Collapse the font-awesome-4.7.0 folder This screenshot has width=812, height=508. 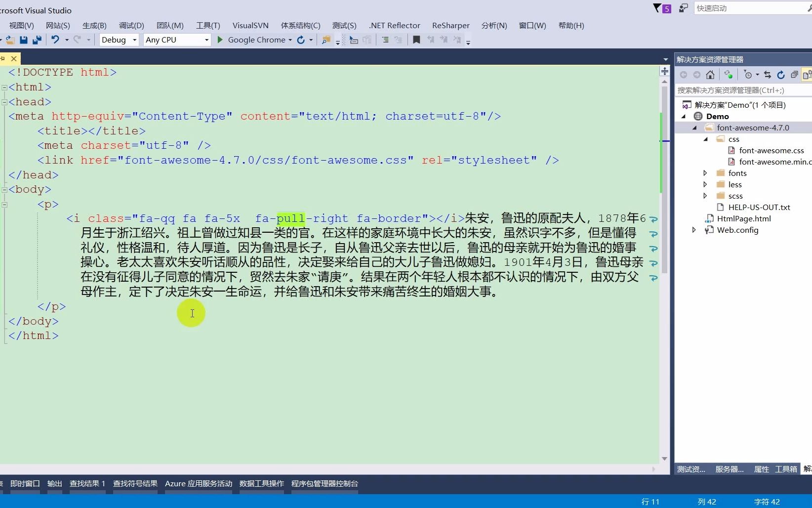tap(695, 128)
